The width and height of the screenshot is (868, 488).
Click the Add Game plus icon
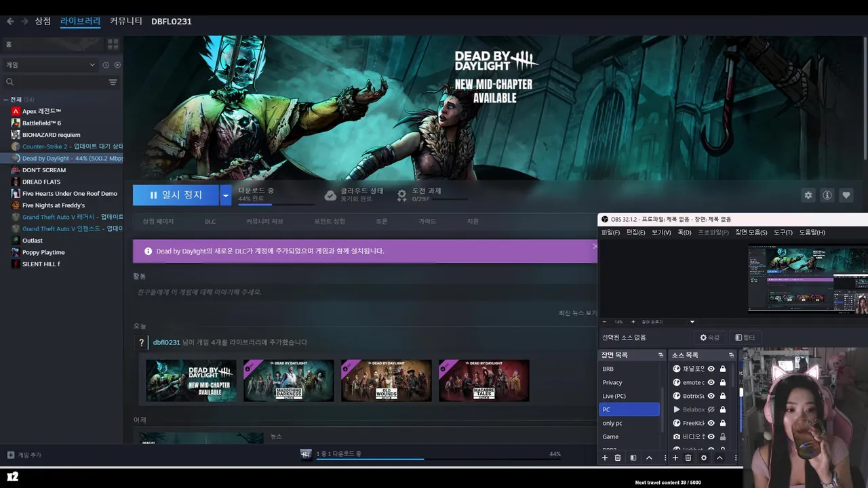10,455
